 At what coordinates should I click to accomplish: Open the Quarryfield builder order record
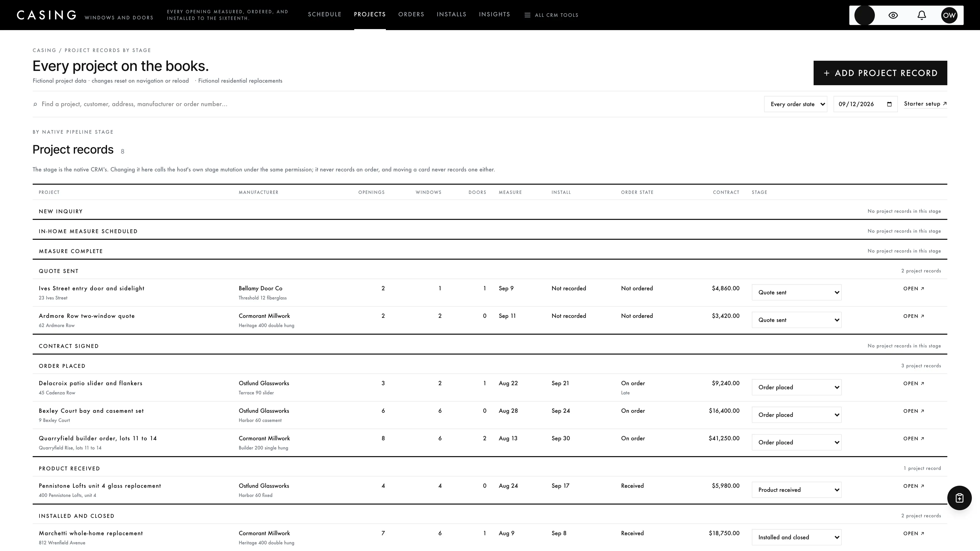(913, 439)
